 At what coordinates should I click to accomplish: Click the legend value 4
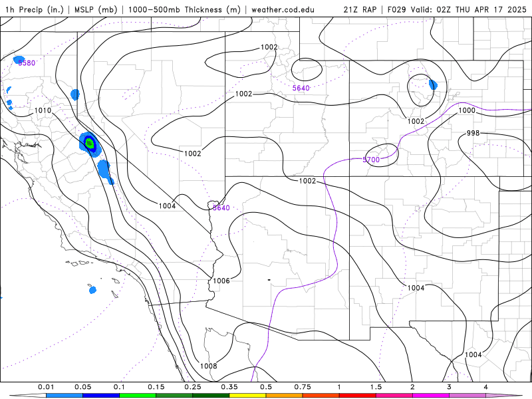tap(486, 387)
